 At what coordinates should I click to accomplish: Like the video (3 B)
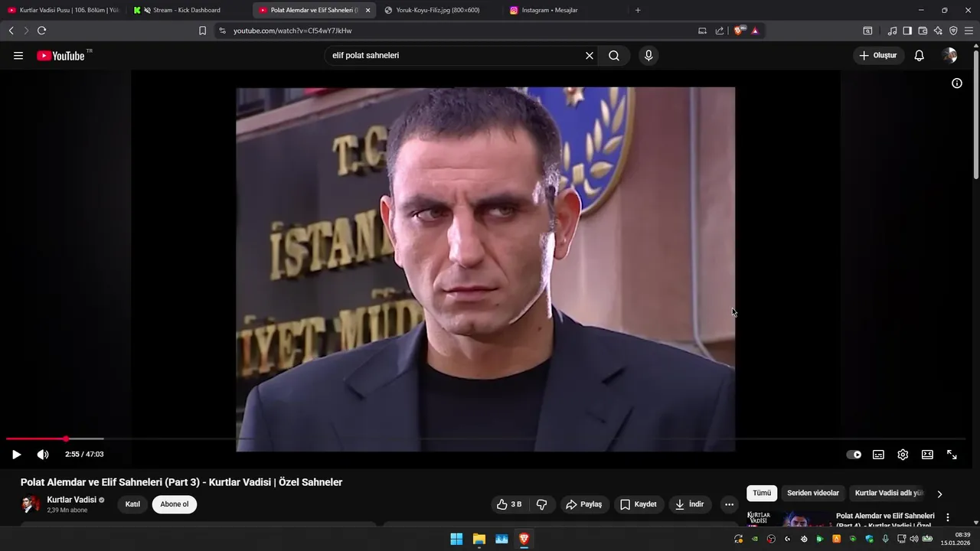click(510, 504)
